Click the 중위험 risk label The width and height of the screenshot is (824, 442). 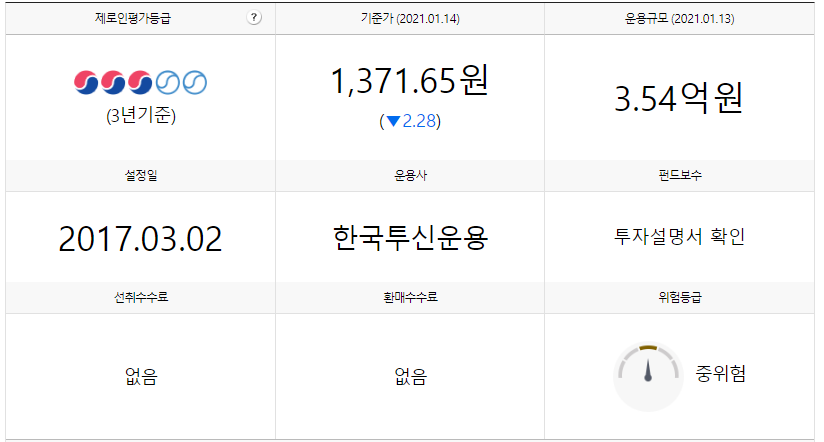[x=720, y=374]
